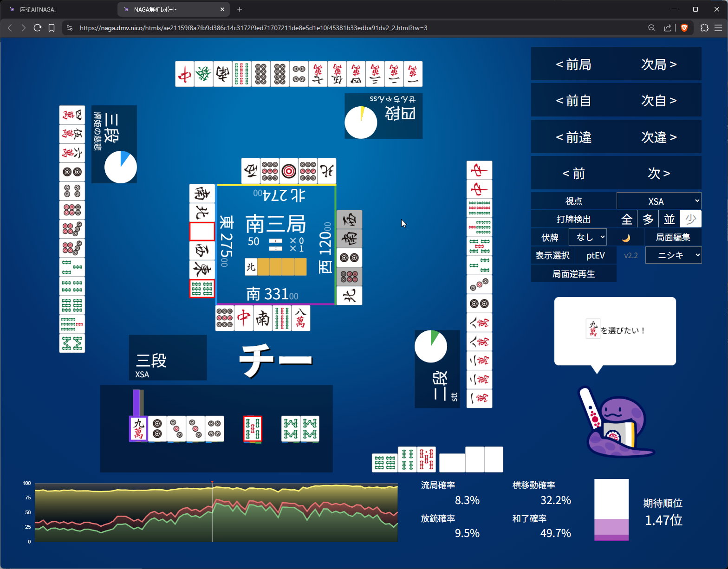Select the 九萬 tile in hand
This screenshot has height=569, width=728.
coord(138,429)
